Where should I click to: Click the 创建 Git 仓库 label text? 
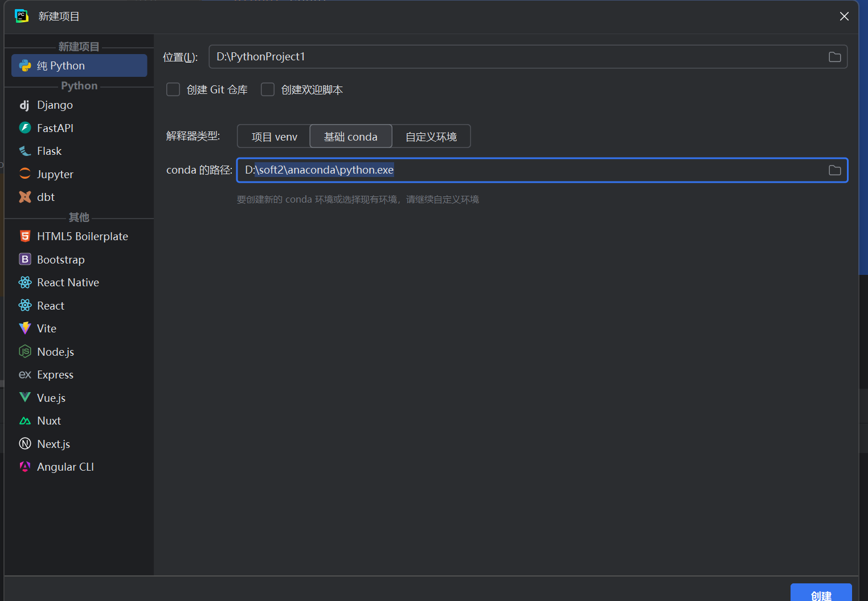(217, 90)
